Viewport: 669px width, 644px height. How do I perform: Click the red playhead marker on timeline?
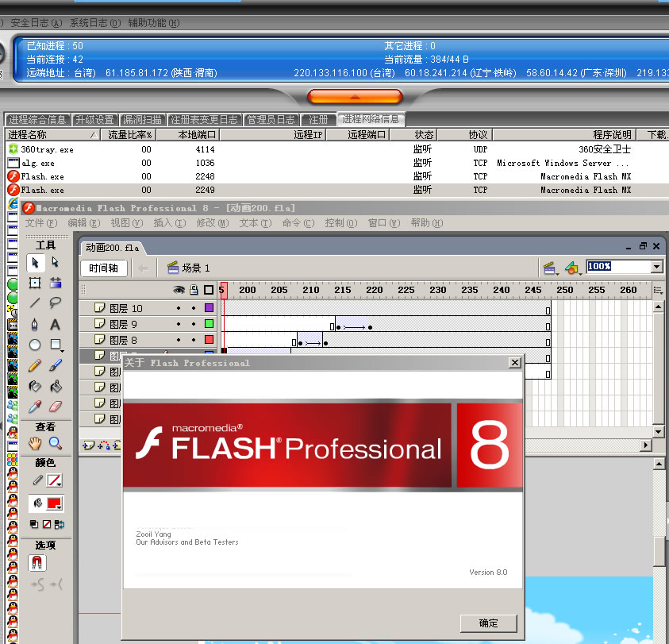click(224, 291)
